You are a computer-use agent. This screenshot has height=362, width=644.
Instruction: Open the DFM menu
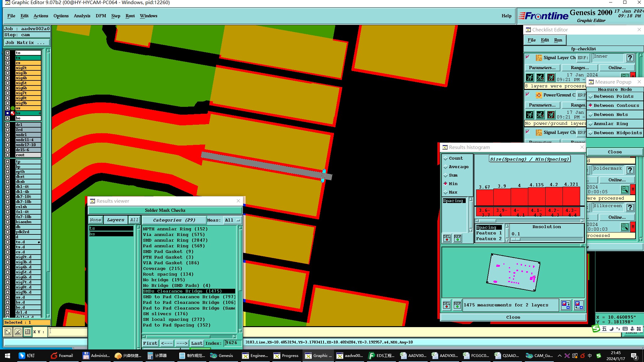[x=101, y=16]
